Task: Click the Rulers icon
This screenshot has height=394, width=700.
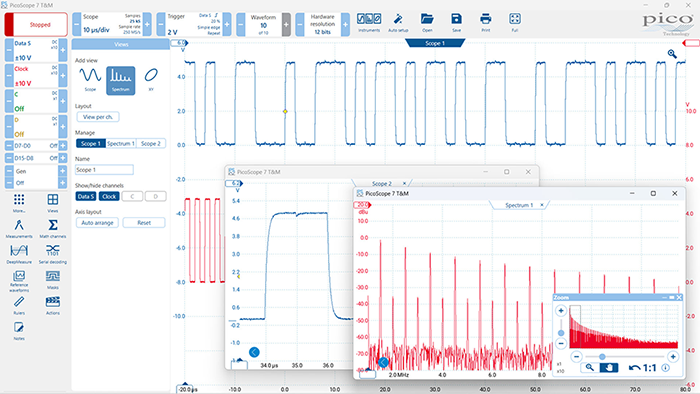Action: (19, 305)
